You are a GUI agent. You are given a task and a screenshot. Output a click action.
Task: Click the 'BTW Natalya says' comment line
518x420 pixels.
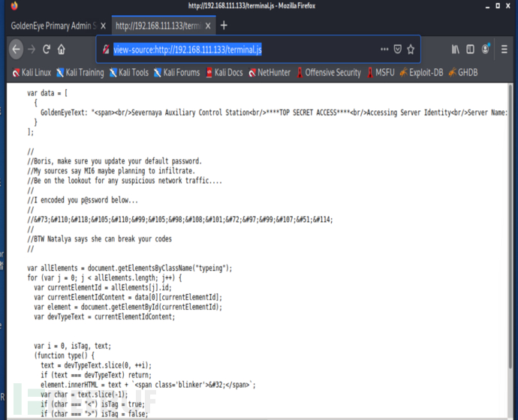[99, 238]
